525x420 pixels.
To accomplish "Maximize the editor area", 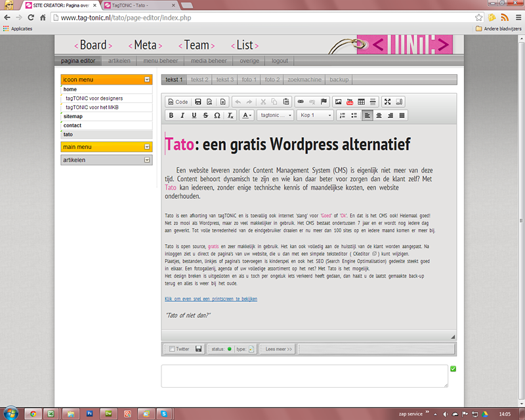I will [x=387, y=102].
